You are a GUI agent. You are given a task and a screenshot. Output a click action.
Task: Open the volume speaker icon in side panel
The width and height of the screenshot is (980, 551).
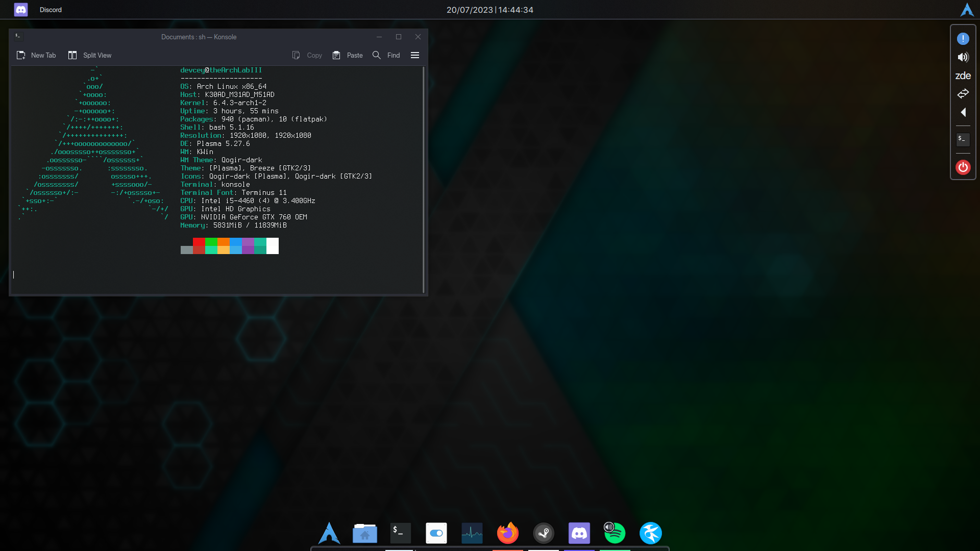click(x=963, y=57)
